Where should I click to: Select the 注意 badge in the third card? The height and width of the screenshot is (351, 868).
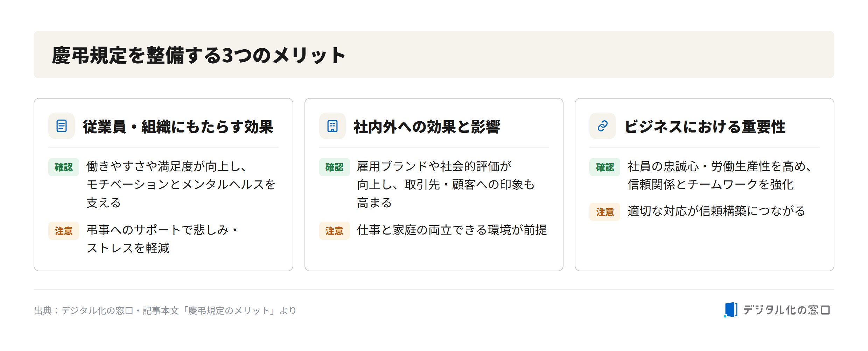(x=605, y=212)
